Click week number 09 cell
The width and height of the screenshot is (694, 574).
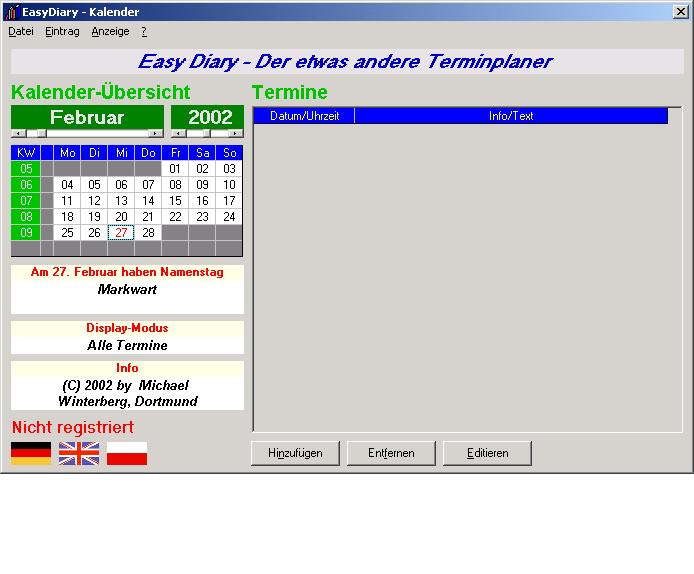pos(26,233)
